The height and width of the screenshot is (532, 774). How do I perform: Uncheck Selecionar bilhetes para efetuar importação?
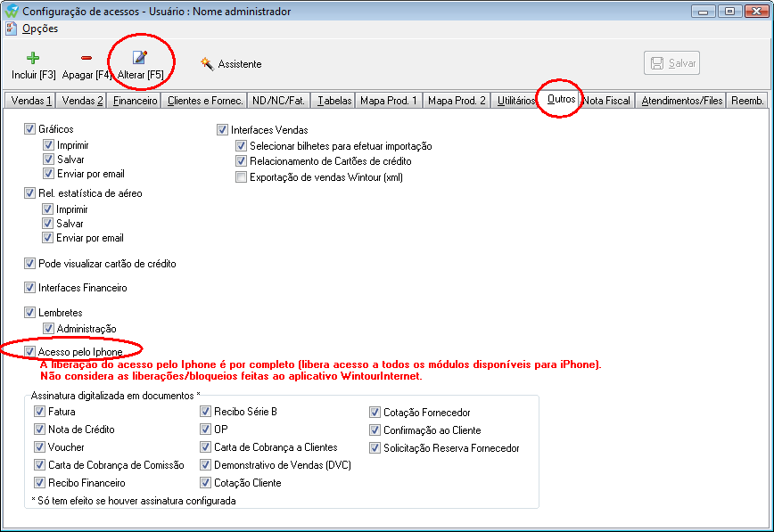(x=241, y=146)
